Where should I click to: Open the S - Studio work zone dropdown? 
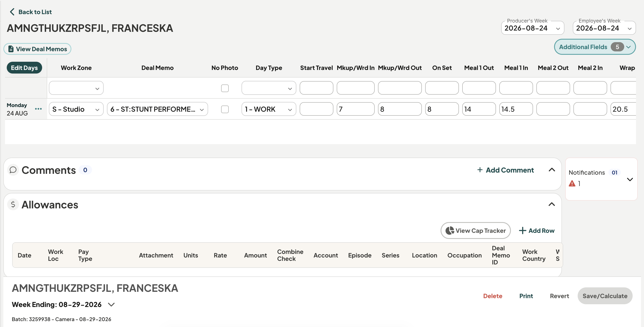pyautogui.click(x=76, y=109)
